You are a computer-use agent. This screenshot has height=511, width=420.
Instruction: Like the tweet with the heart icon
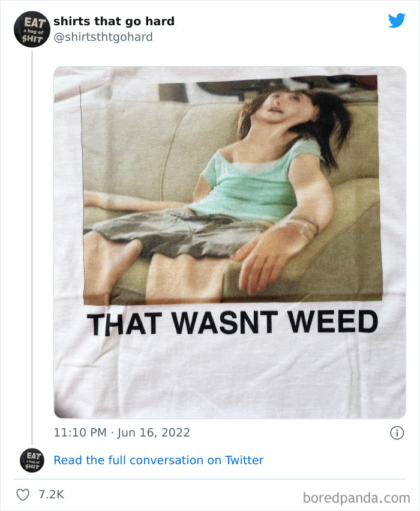tap(23, 495)
